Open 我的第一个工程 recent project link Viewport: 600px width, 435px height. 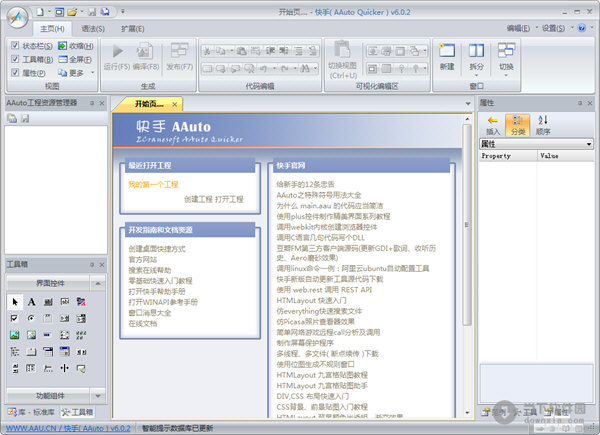[153, 184]
